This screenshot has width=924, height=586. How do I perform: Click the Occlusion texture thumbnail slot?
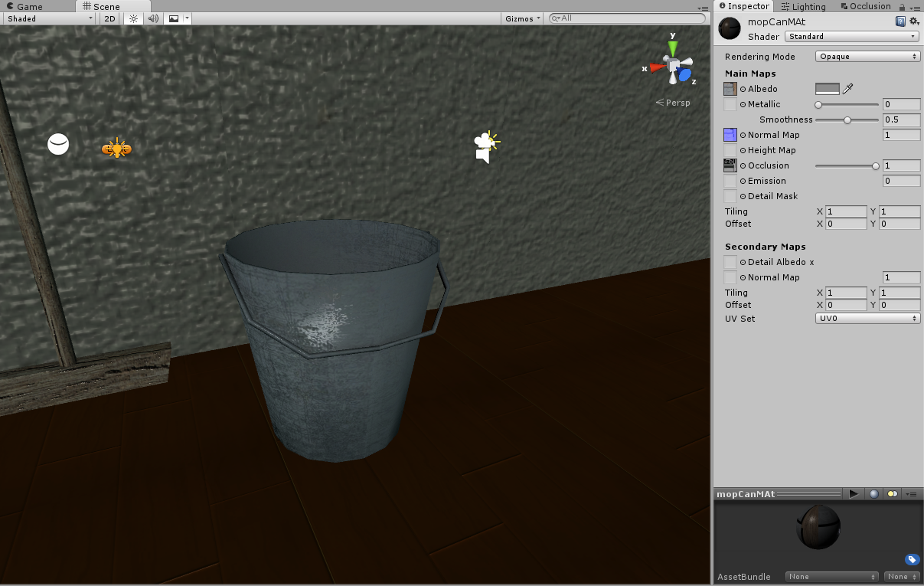click(x=730, y=165)
